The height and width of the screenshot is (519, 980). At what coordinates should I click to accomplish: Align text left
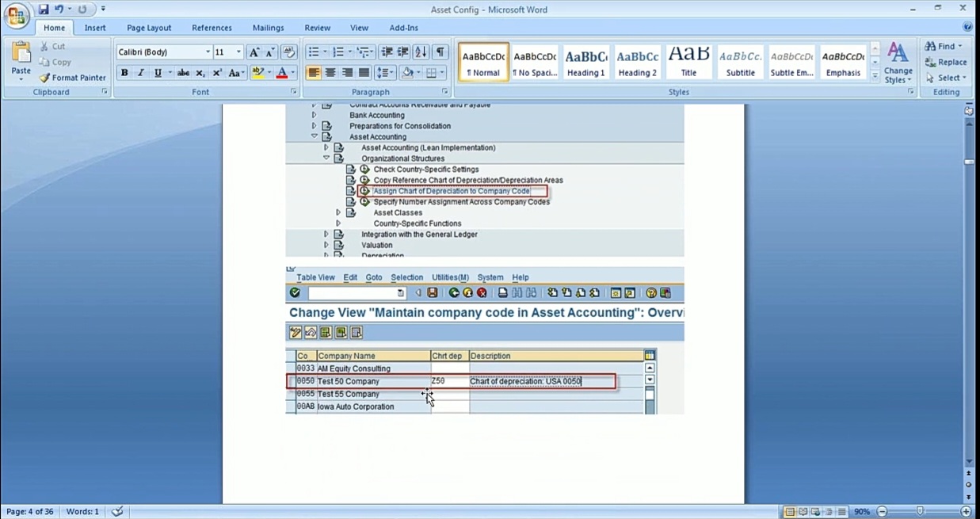(x=314, y=73)
